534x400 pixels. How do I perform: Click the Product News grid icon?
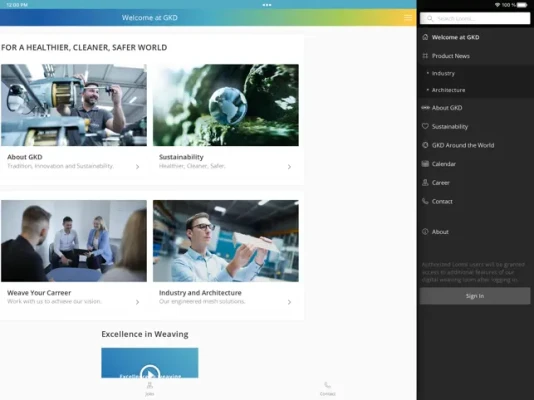(x=425, y=56)
